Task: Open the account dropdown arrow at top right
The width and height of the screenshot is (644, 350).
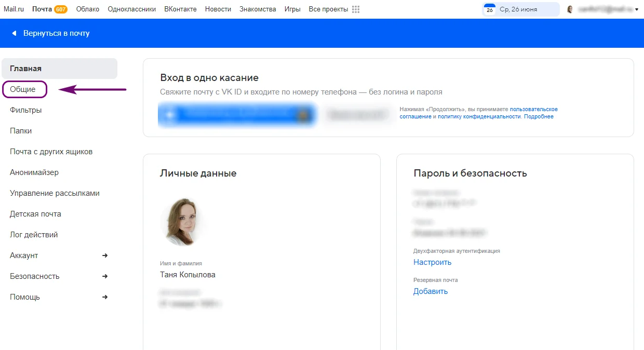Action: 637,9
